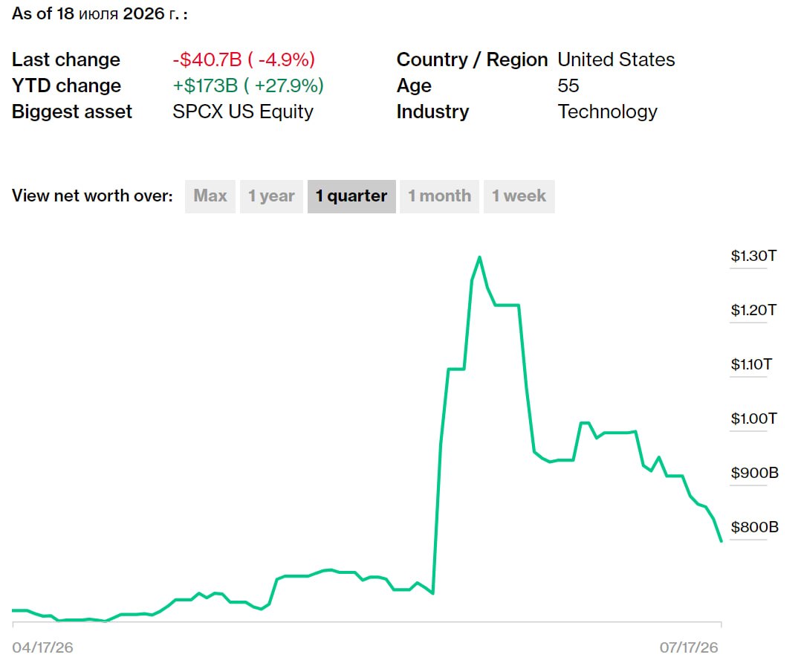Click the Technology industry value
The image size is (801, 672).
coord(607,112)
